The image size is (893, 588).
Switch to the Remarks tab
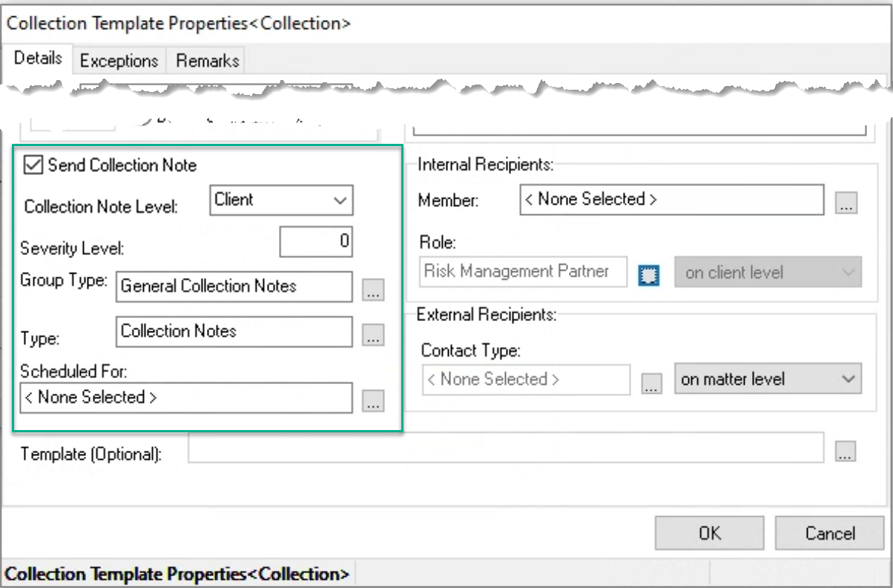click(x=207, y=61)
